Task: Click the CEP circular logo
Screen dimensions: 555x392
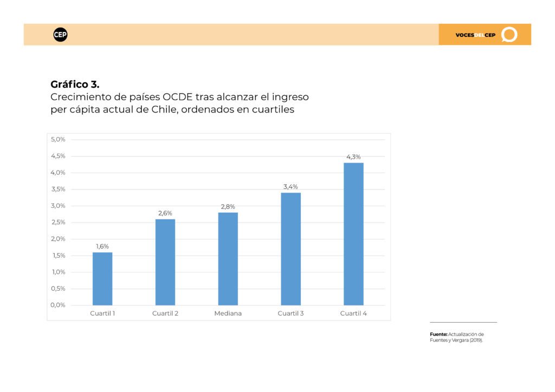Action: pyautogui.click(x=60, y=35)
